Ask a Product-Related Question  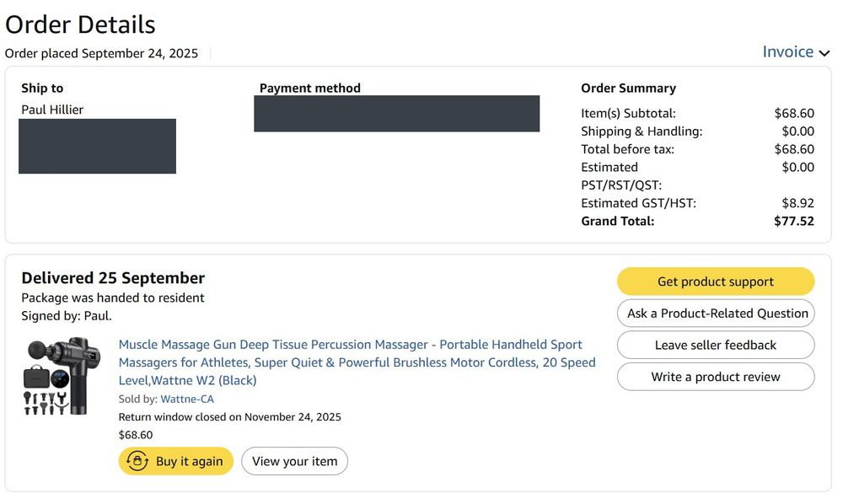(716, 314)
